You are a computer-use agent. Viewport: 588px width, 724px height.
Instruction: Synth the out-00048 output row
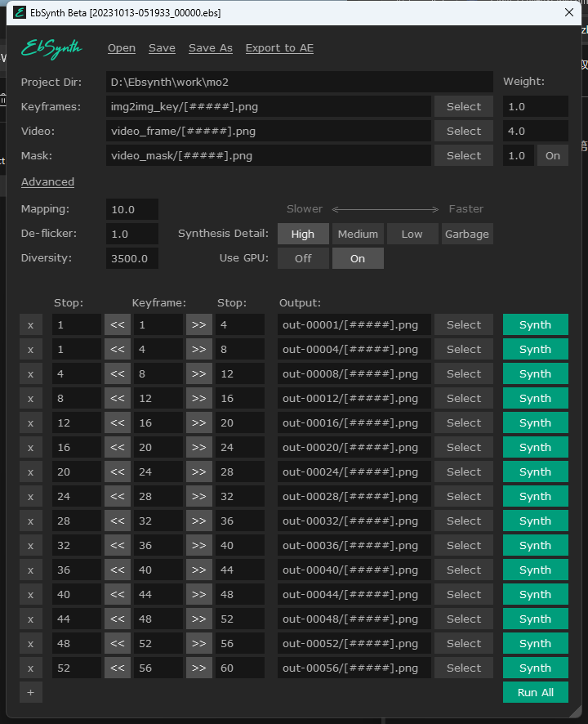[536, 619]
